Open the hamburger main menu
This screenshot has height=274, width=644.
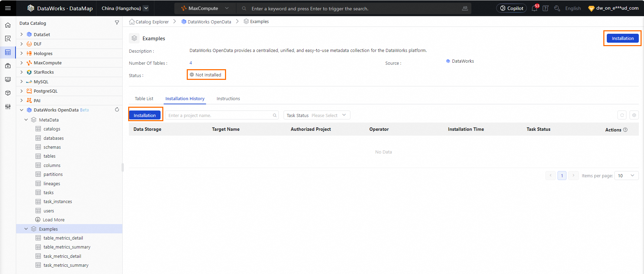(x=8, y=8)
